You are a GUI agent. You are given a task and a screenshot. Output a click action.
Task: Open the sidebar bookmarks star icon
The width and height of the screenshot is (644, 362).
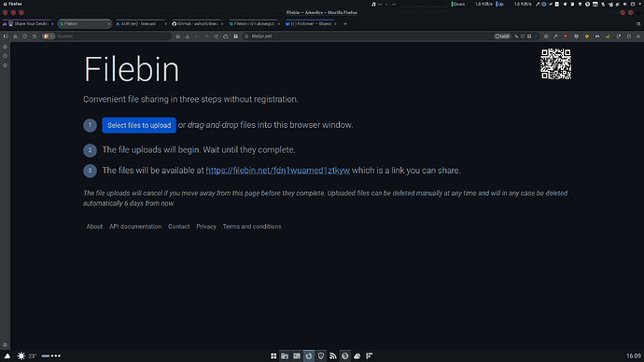[5, 65]
